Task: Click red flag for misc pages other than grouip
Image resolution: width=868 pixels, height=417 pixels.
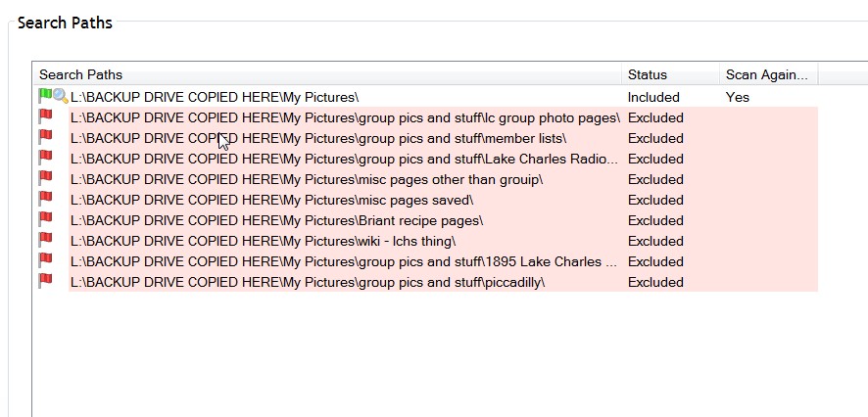Action: click(x=45, y=179)
